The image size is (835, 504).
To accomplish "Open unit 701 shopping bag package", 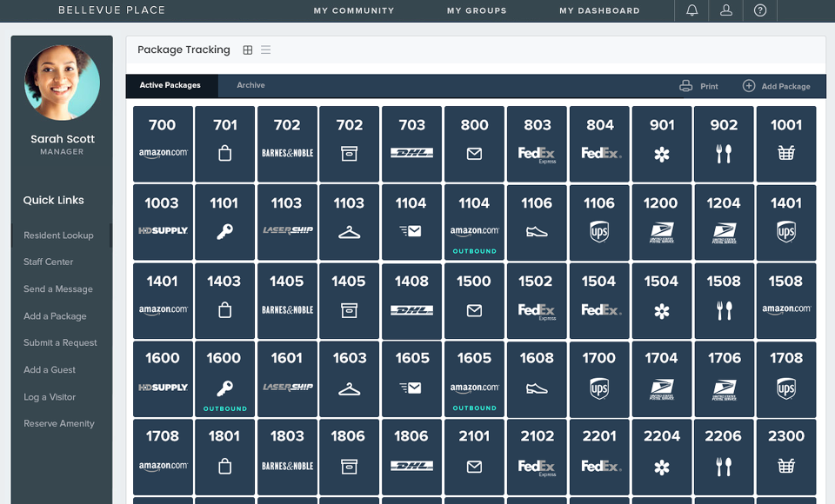I will [x=224, y=143].
